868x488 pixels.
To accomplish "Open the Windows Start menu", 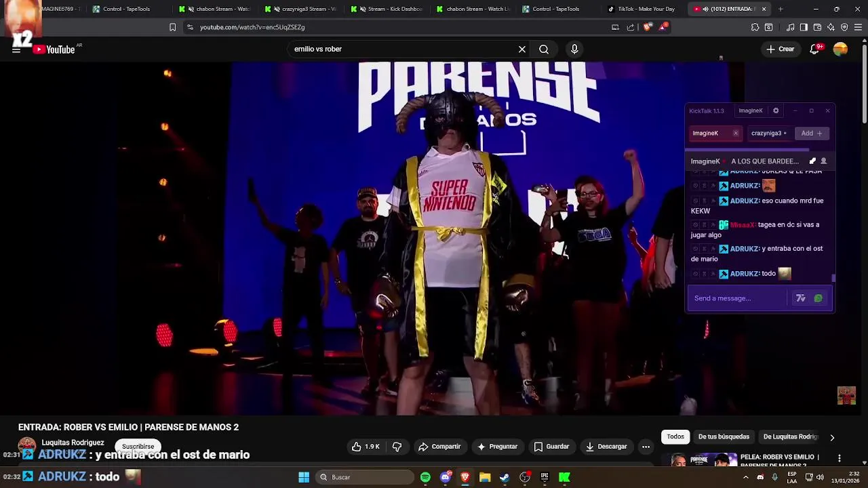I will pos(304,477).
